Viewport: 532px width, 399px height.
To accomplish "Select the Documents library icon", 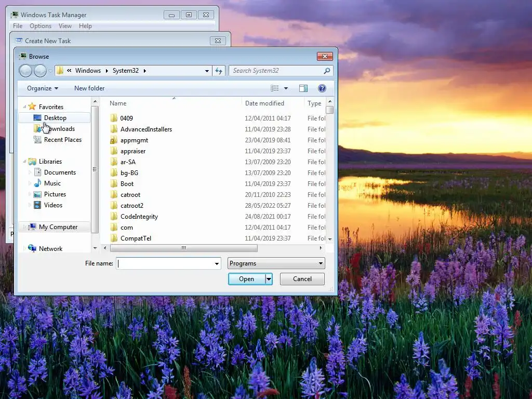I will point(37,172).
